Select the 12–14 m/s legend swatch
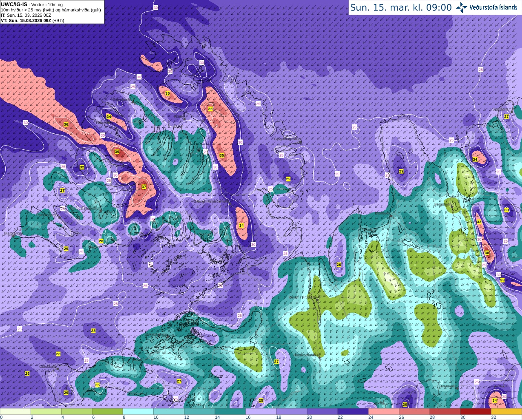Viewport: 522px width, 420px height. 199,411
